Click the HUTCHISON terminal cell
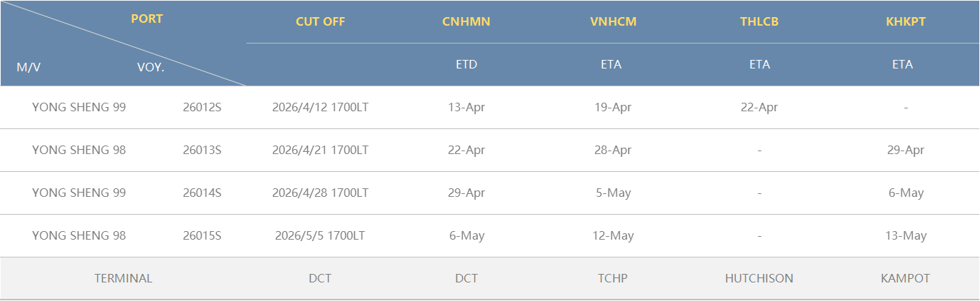 tap(759, 279)
